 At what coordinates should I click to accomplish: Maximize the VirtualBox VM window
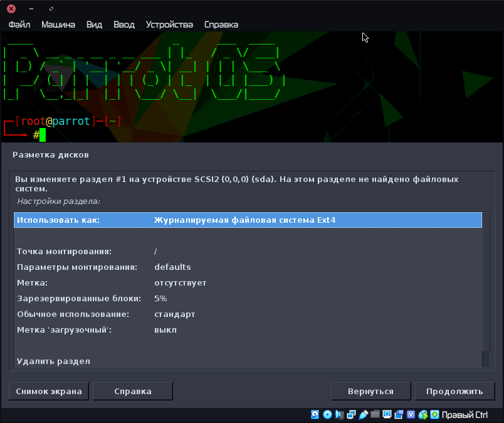point(51,9)
